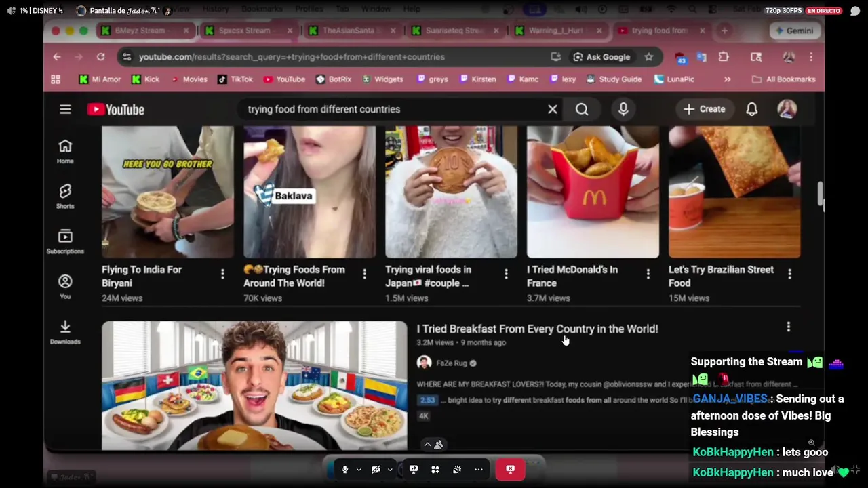This screenshot has width=868, height=488.
Task: Open the LunaPic bookmark
Action: 674,79
